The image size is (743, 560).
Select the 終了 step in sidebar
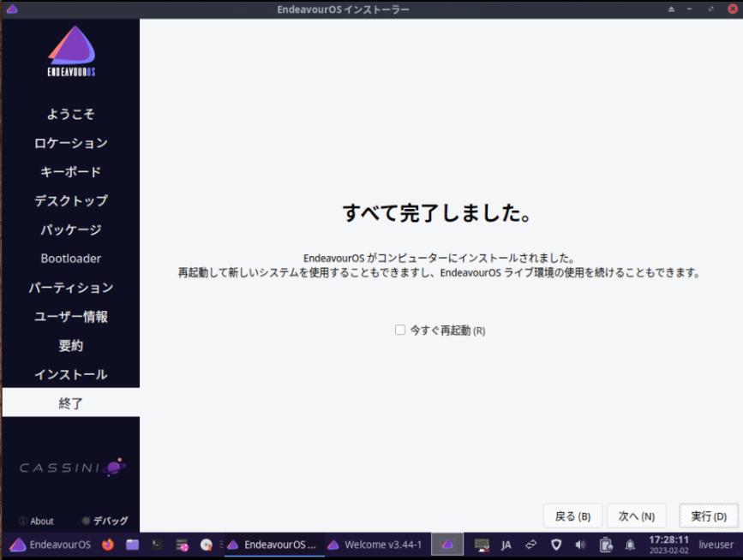click(70, 402)
